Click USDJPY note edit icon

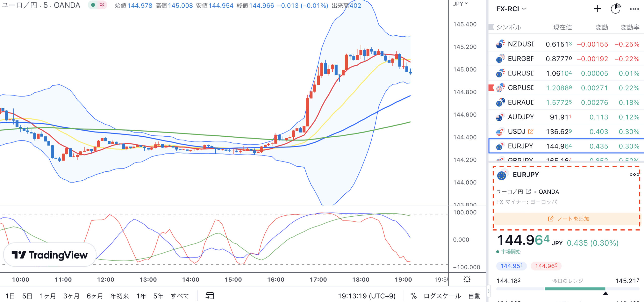point(531,131)
